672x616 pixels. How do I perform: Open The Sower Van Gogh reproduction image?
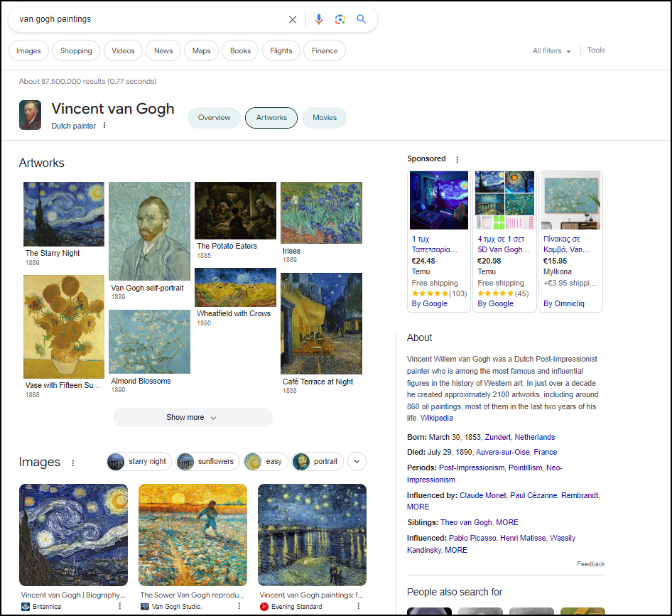(193, 535)
